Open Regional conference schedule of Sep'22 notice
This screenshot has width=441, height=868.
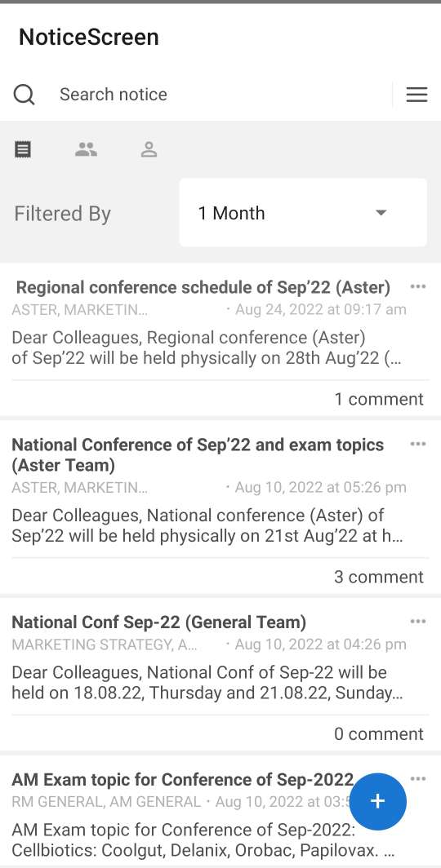(x=203, y=287)
